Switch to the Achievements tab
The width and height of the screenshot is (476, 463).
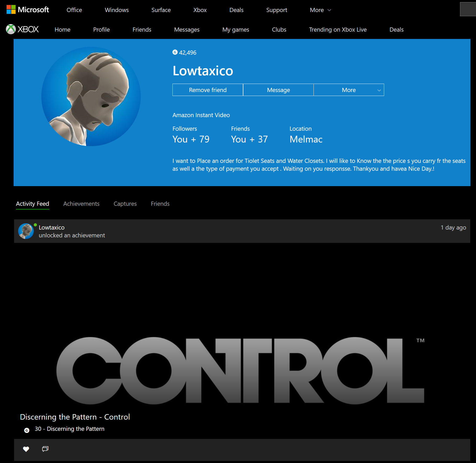(x=81, y=204)
